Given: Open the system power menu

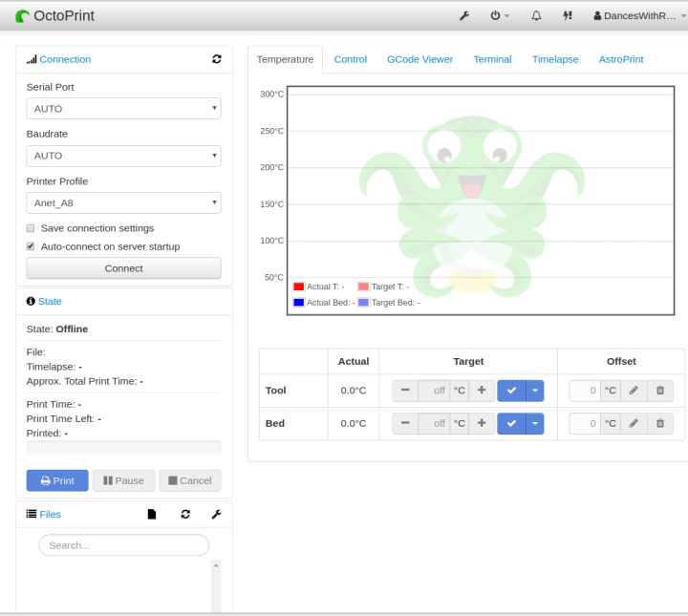Looking at the screenshot, I should 500,16.
